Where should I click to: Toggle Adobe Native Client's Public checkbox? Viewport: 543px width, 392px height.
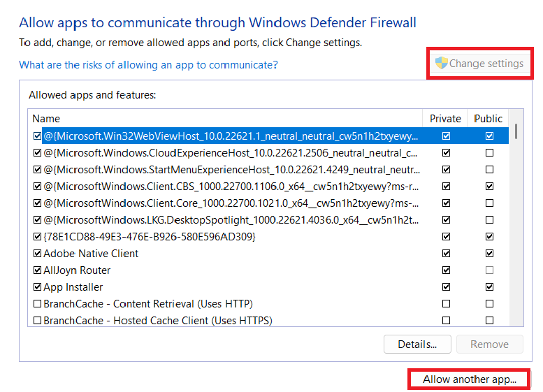(x=489, y=254)
